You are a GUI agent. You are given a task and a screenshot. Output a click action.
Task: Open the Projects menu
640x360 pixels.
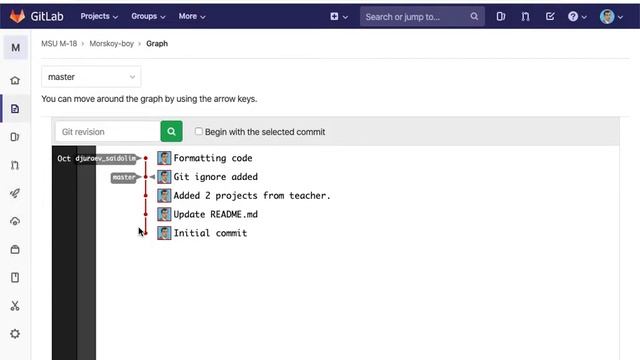(99, 16)
